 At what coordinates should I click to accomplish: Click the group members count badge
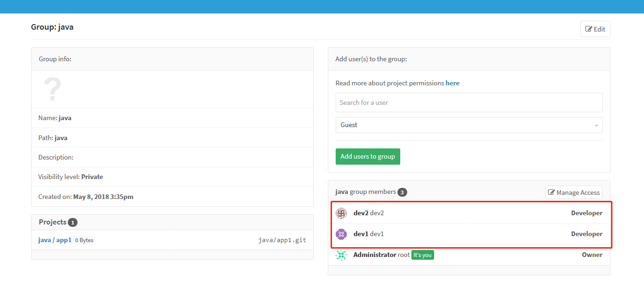[x=403, y=192]
